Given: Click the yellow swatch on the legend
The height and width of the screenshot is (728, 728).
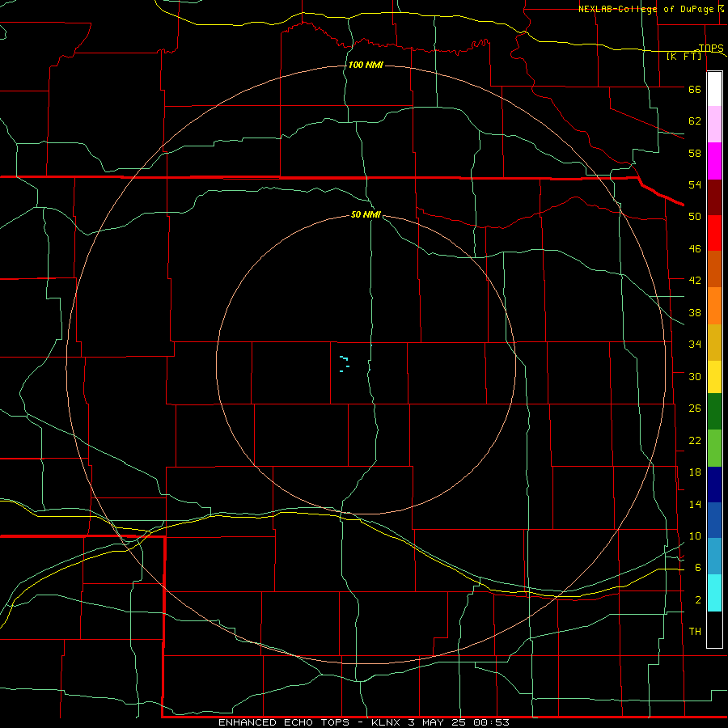Looking at the screenshot, I should (714, 377).
